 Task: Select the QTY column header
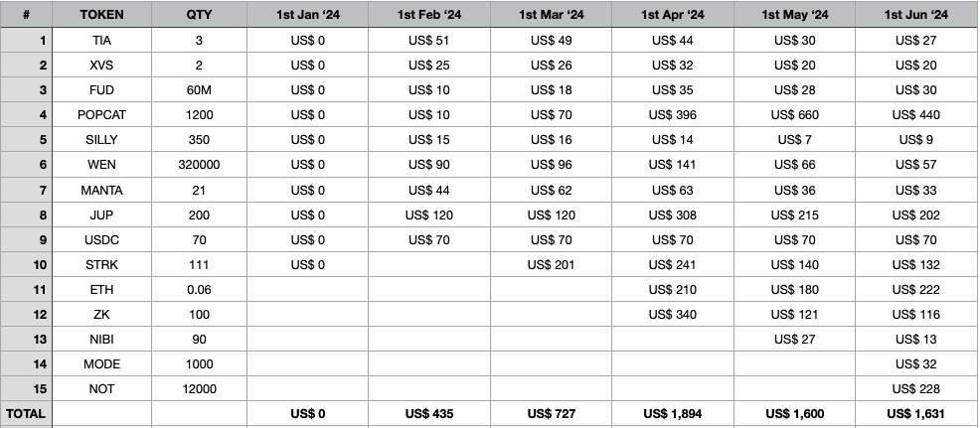199,14
